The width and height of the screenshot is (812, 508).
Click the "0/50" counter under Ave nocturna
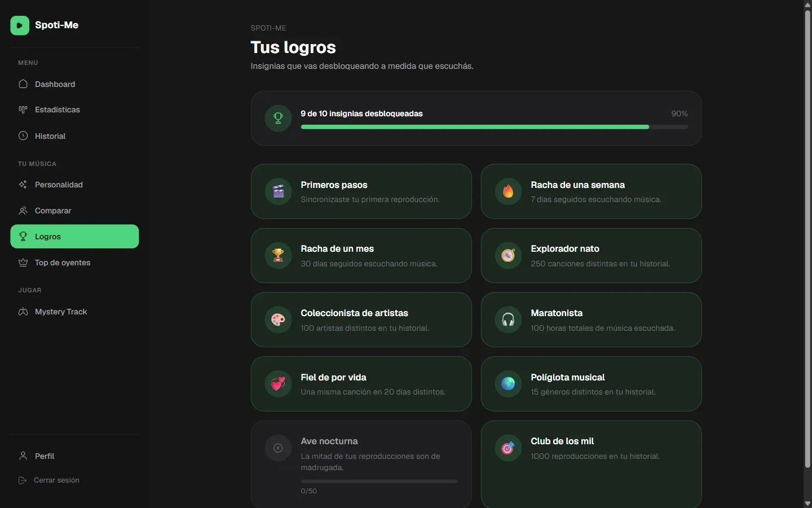tap(309, 491)
